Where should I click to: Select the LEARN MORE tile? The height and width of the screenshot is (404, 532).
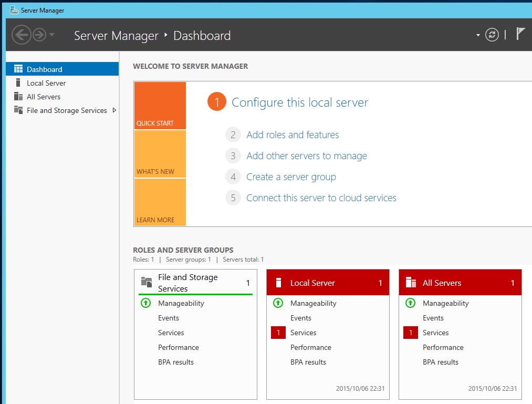[x=160, y=202]
